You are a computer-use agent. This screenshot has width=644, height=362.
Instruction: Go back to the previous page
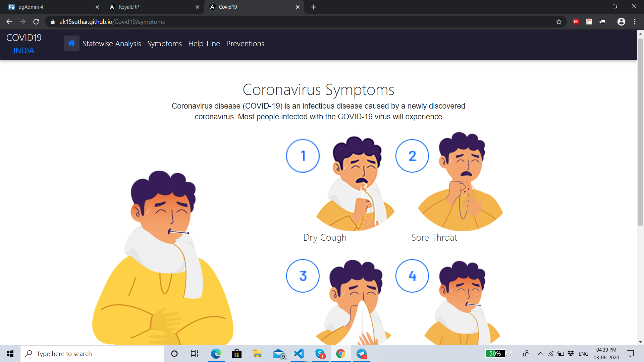pos(9,22)
